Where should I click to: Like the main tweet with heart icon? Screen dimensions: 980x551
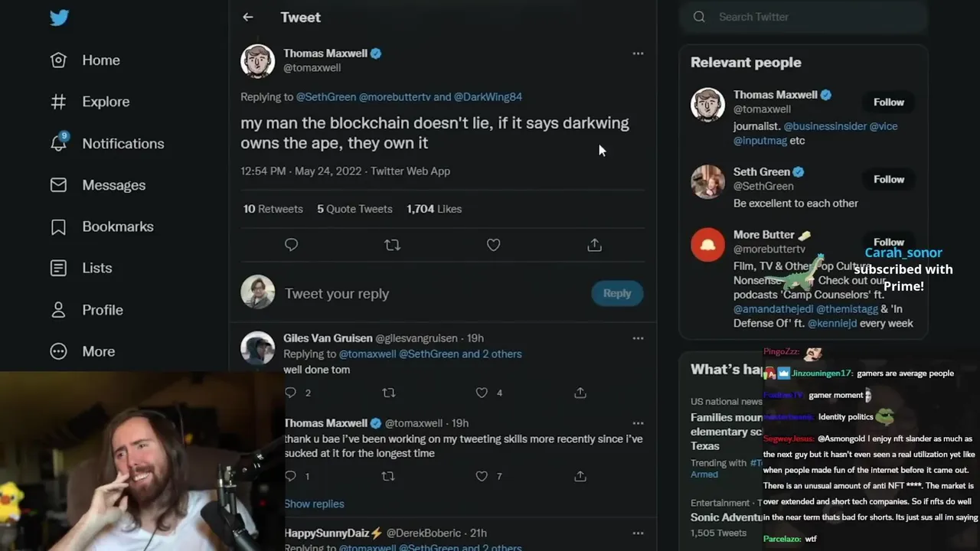[493, 245]
